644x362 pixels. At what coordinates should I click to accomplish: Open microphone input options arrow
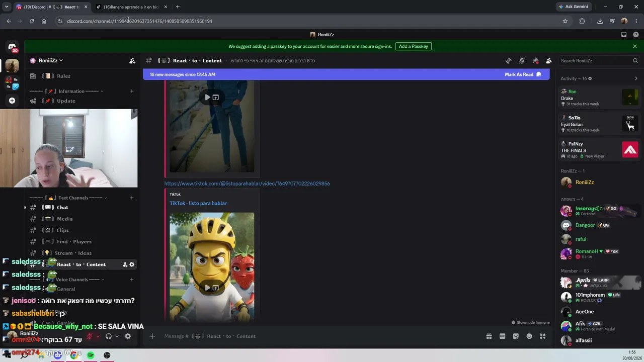98,336
